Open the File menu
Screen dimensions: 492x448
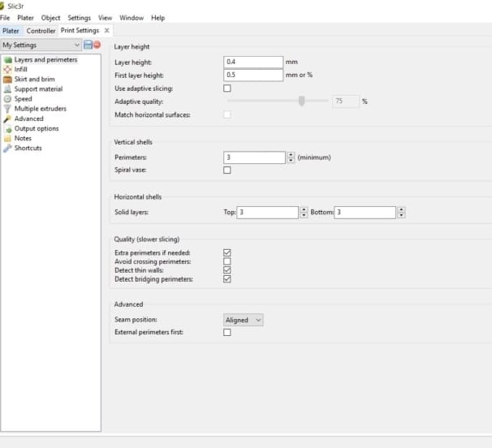tap(5, 18)
